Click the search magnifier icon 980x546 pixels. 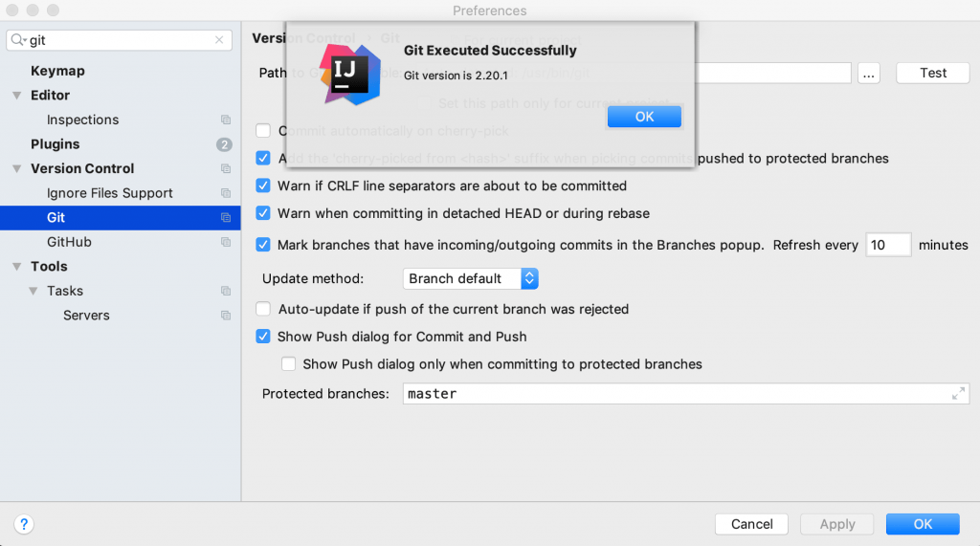[18, 40]
